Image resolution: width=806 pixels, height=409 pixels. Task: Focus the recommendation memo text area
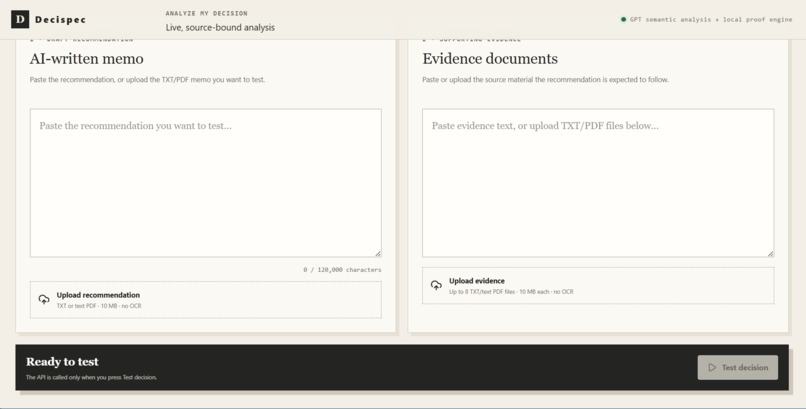pos(206,183)
